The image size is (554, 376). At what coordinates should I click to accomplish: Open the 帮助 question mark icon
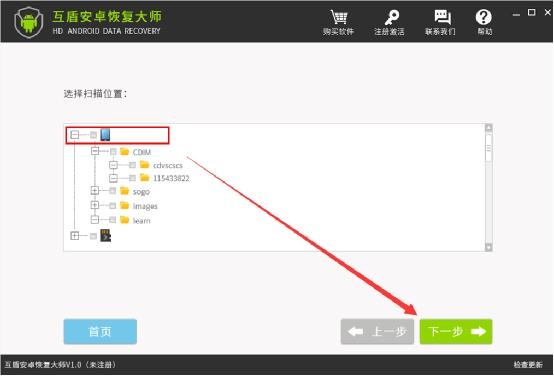coord(483,17)
